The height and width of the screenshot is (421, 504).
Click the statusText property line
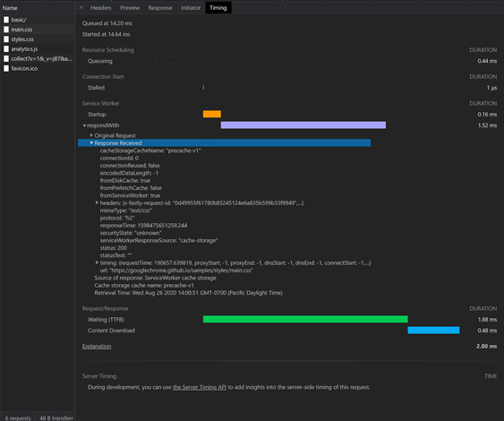(x=116, y=255)
